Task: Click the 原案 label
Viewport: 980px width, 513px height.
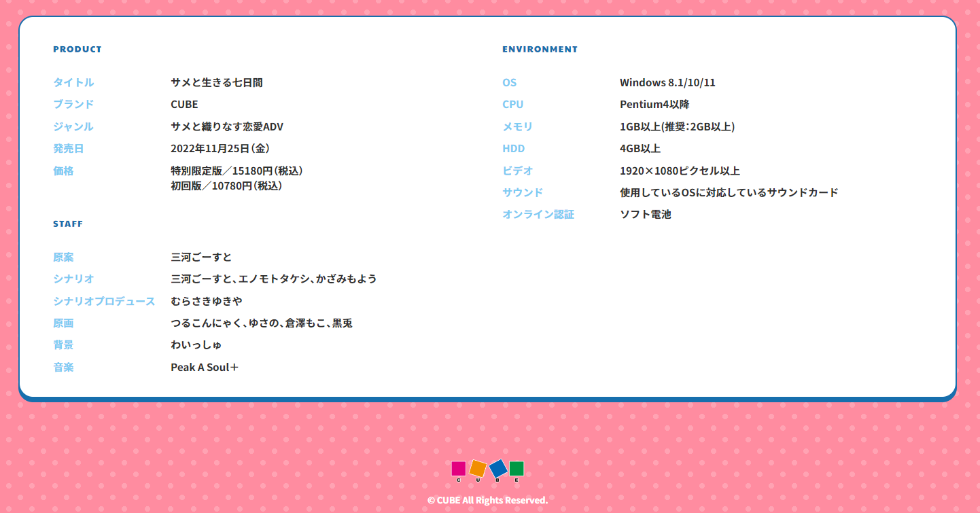Action: [63, 257]
